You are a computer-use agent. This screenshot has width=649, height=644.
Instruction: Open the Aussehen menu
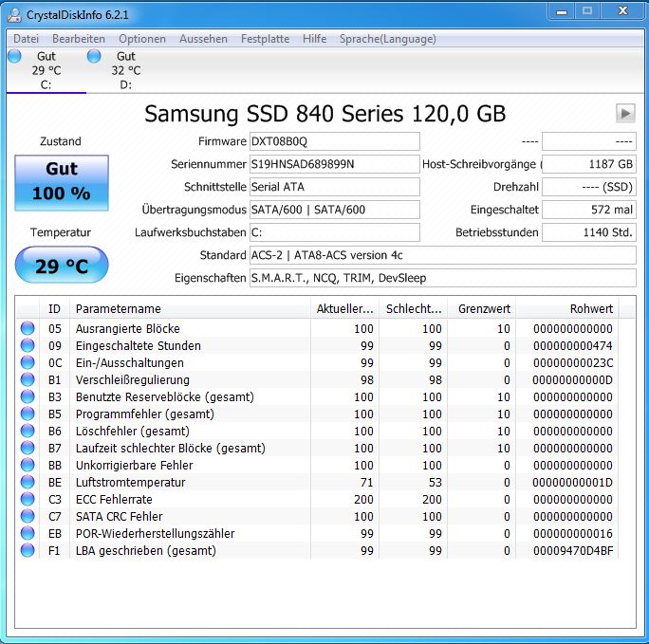(x=203, y=39)
